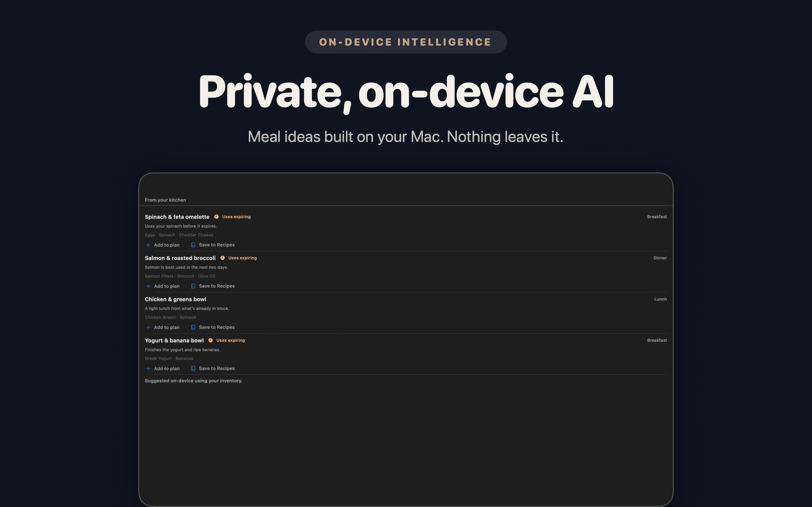Click the book icon beside Spinach omelette's Save to Recipes
812x507 pixels.
click(193, 245)
